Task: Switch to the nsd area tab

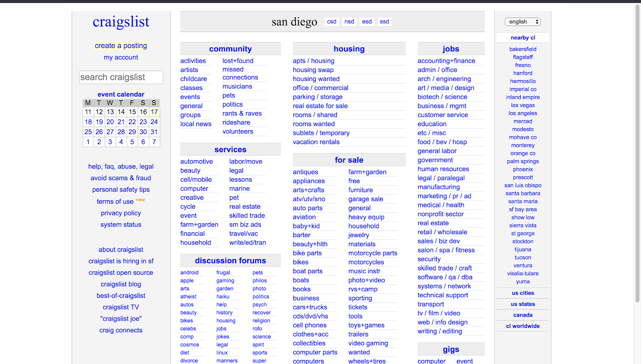Action: tap(349, 22)
